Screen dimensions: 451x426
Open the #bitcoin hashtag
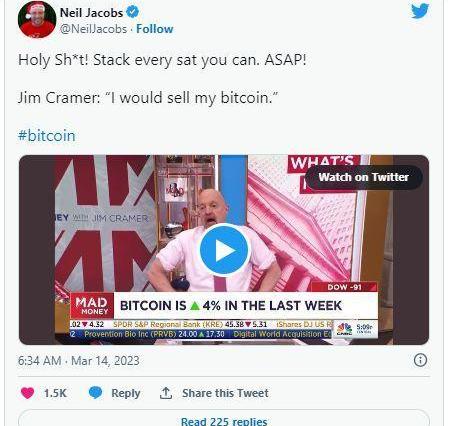pyautogui.click(x=47, y=136)
